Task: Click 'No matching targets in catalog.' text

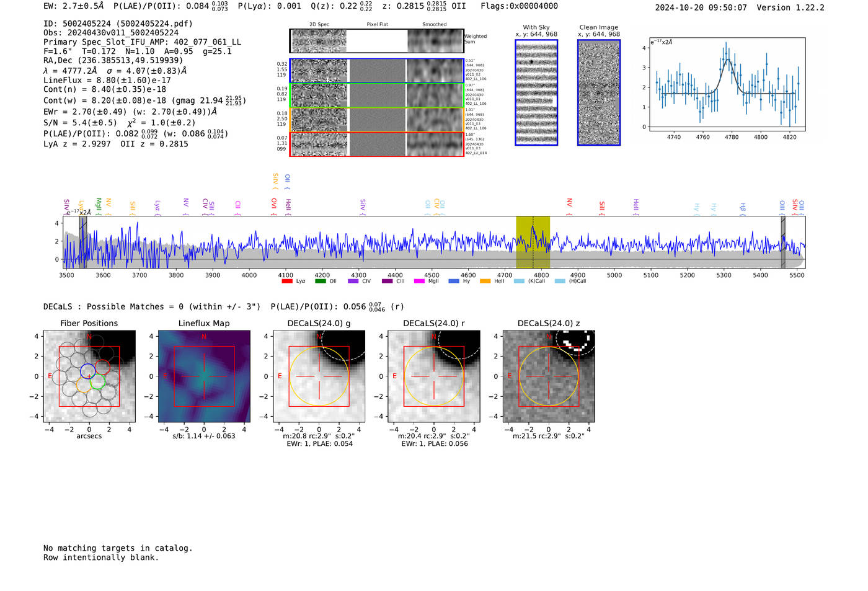Action: tap(118, 548)
